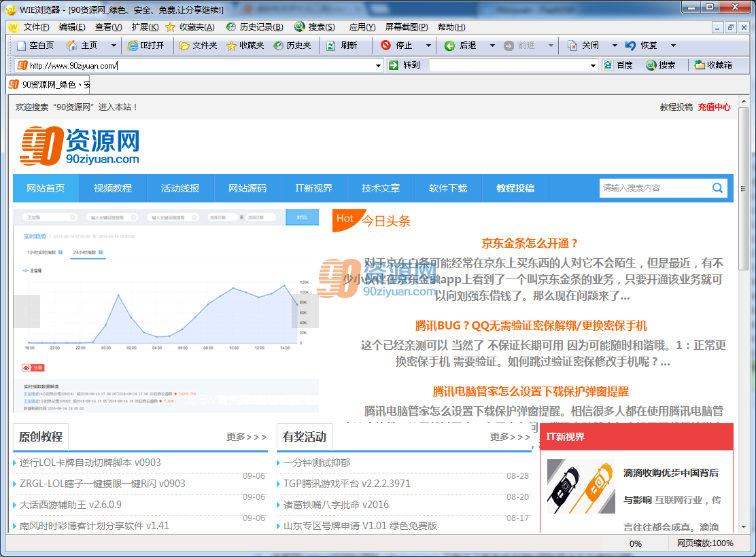The image size is (756, 557).
Task: Open headline 腾讯电脑管家怎么设置下载保护弹窗提醒
Action: pyautogui.click(x=530, y=391)
